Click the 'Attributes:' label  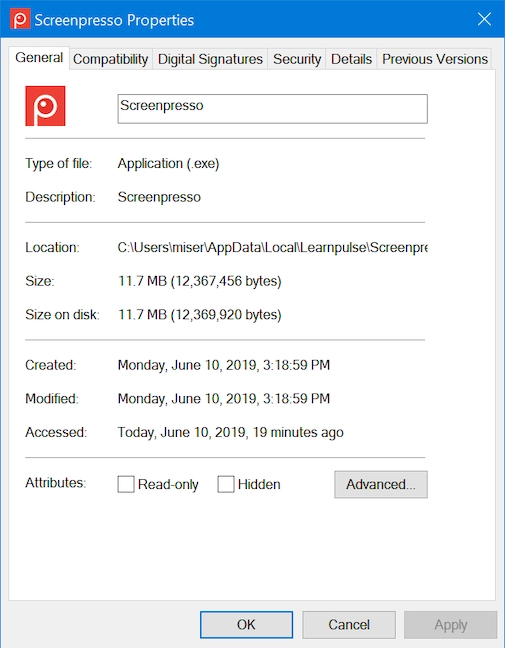point(55,482)
